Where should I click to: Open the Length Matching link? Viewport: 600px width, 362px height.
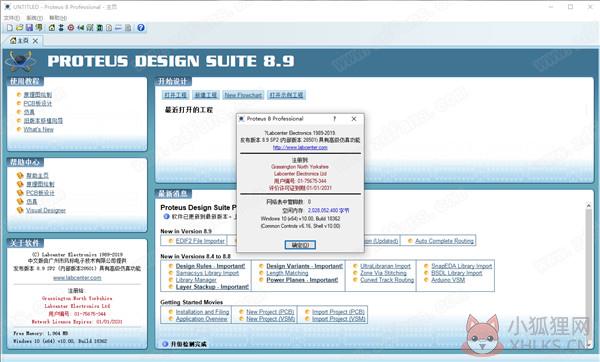point(287,273)
